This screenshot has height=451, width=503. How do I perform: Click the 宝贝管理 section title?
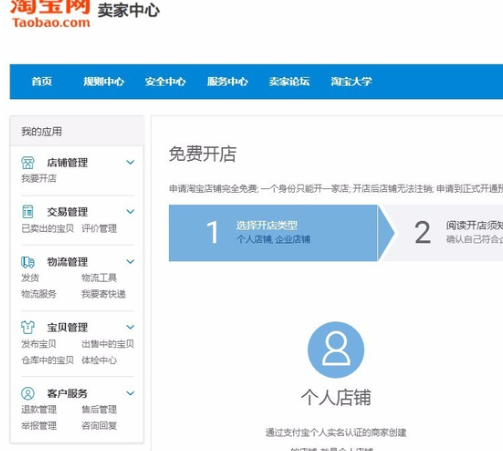coord(67,327)
